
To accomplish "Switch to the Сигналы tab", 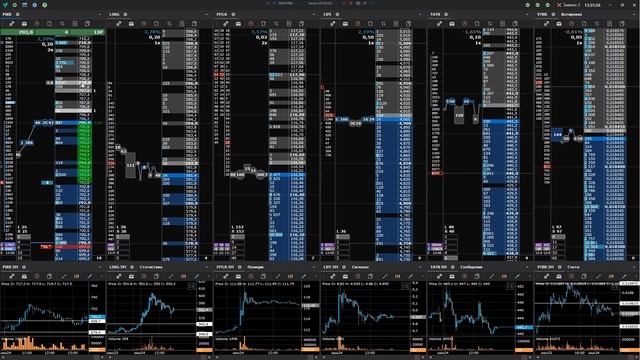I will 360,267.
